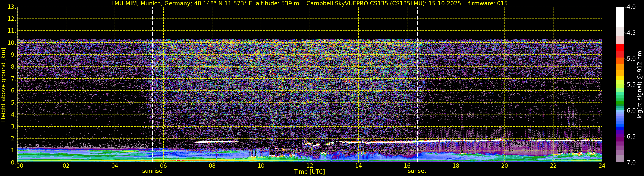The image size is (644, 176).
Task: Click the "-4.5" colorbar tick label
Action: click(x=630, y=33)
